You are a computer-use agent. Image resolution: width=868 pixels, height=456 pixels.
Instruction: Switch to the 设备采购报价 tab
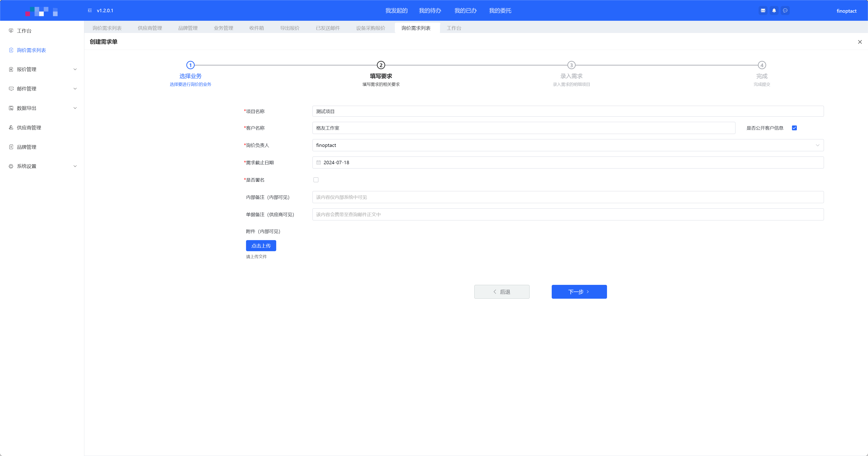pos(370,28)
